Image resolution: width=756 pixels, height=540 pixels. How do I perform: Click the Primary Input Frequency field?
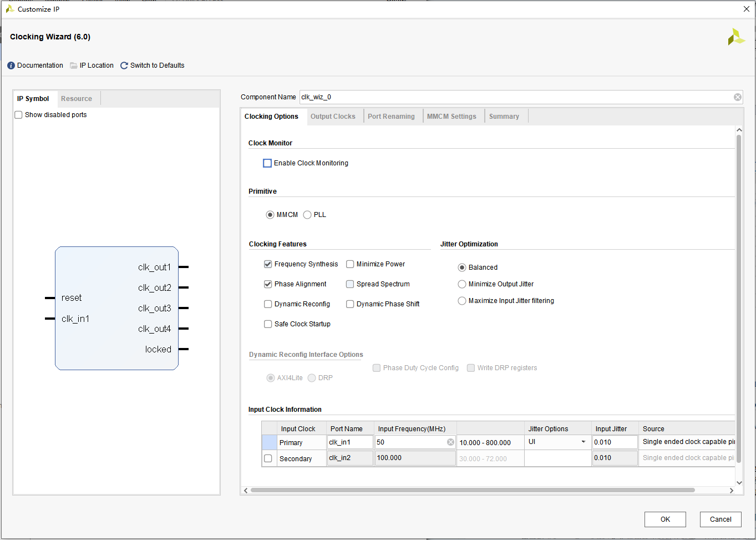click(x=415, y=442)
